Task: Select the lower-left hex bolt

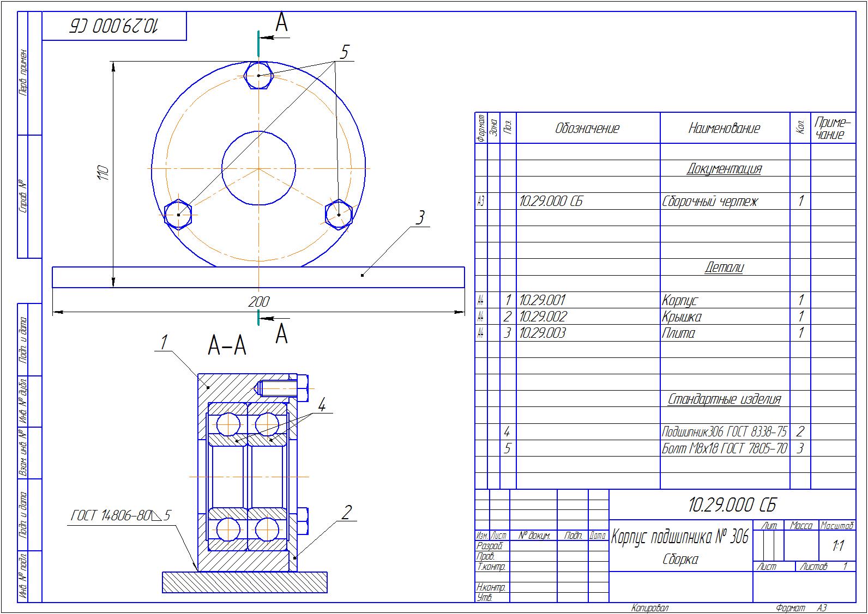Action: coord(178,215)
